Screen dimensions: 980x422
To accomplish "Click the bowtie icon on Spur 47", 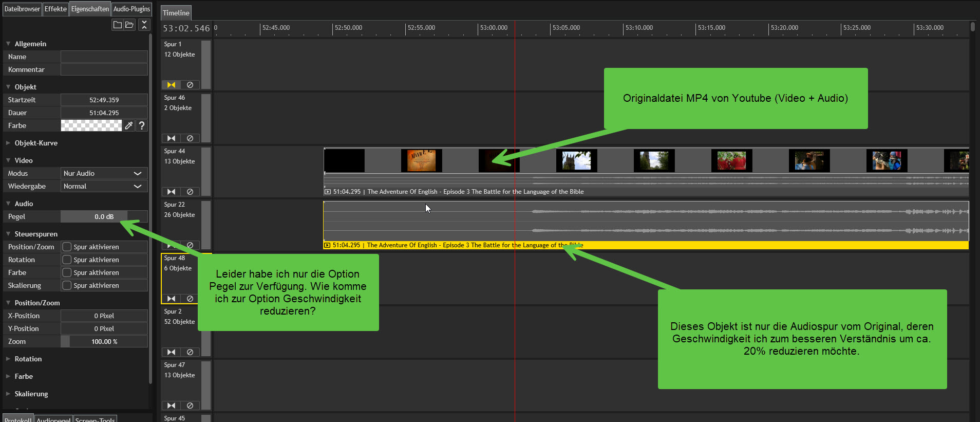I will click(171, 406).
